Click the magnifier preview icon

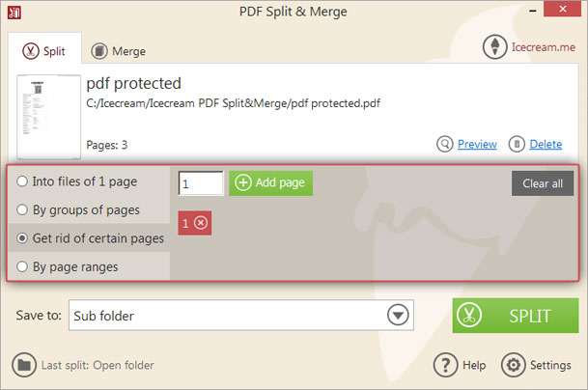(444, 144)
